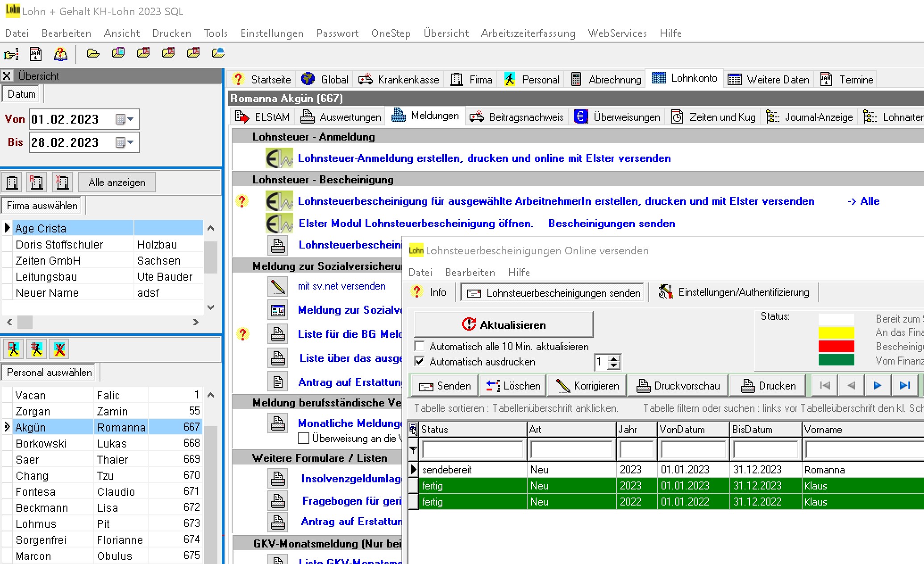Click the first person icon above Personal auswählen

13,349
